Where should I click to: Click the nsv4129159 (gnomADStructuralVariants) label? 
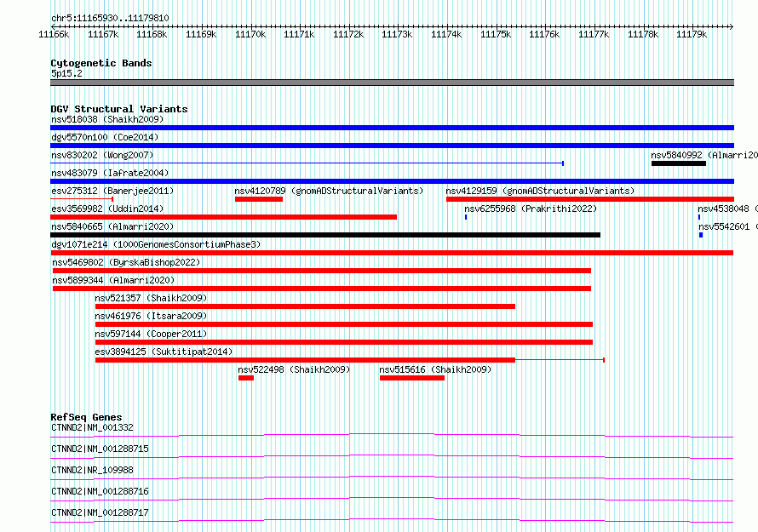tap(541, 191)
